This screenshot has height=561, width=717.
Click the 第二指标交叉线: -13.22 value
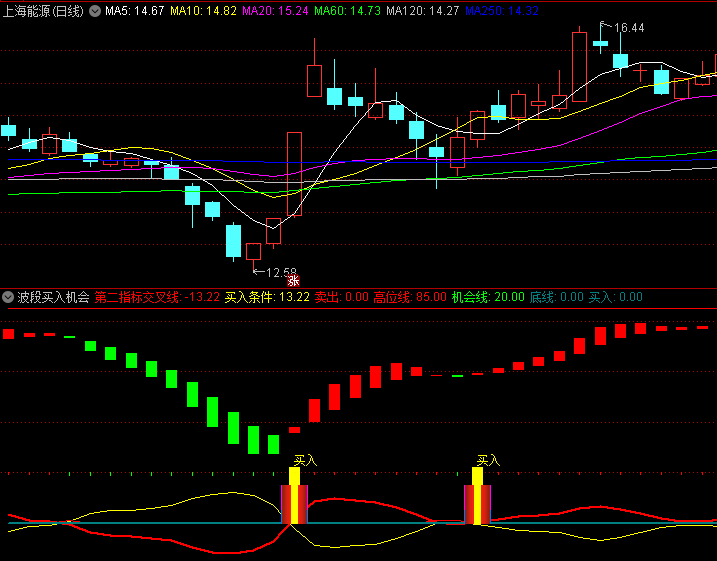tap(157, 297)
